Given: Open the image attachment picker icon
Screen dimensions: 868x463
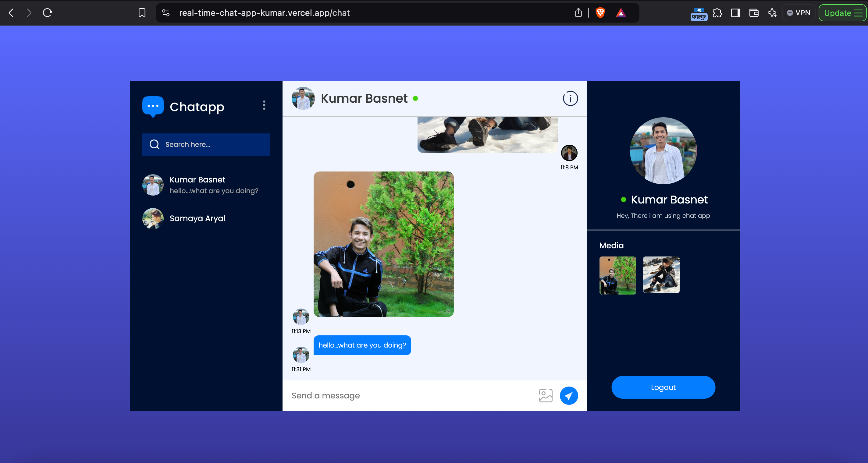Looking at the screenshot, I should pyautogui.click(x=546, y=396).
